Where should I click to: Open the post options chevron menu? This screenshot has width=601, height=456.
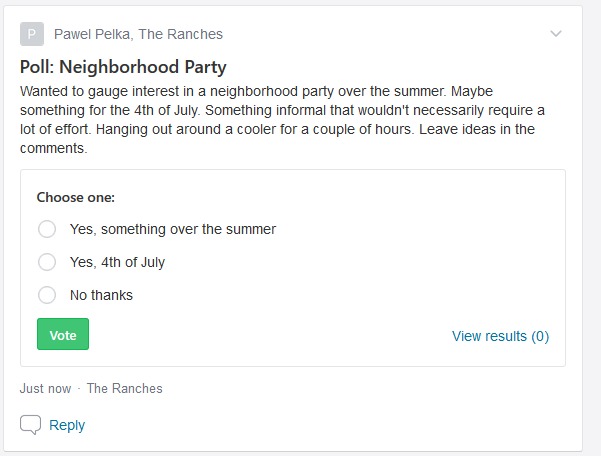pos(556,34)
